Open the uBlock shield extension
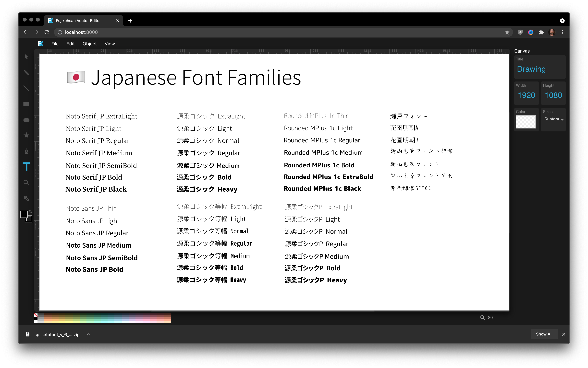The image size is (588, 368). click(x=520, y=32)
